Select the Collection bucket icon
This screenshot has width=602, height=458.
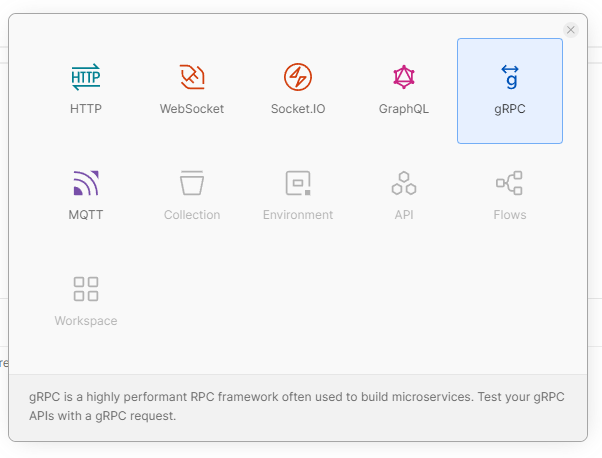point(192,183)
